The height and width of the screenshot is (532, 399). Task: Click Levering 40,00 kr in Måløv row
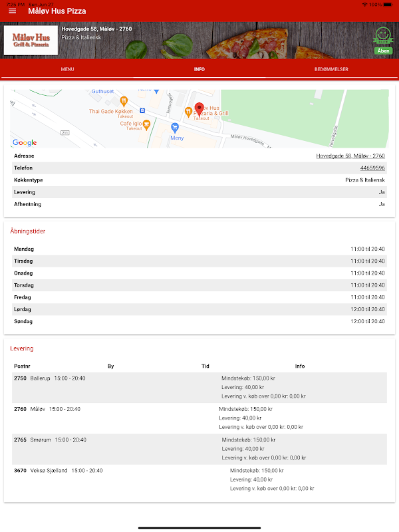coord(240,418)
